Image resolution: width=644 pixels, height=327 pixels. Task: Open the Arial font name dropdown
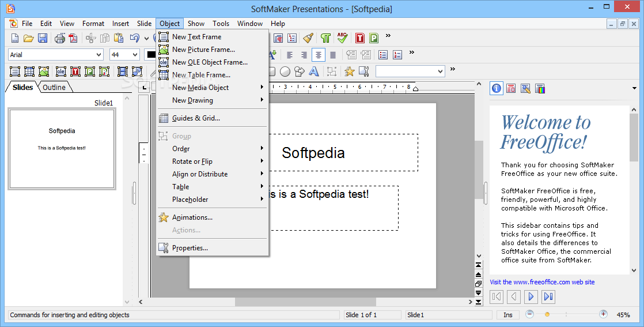pyautogui.click(x=99, y=55)
